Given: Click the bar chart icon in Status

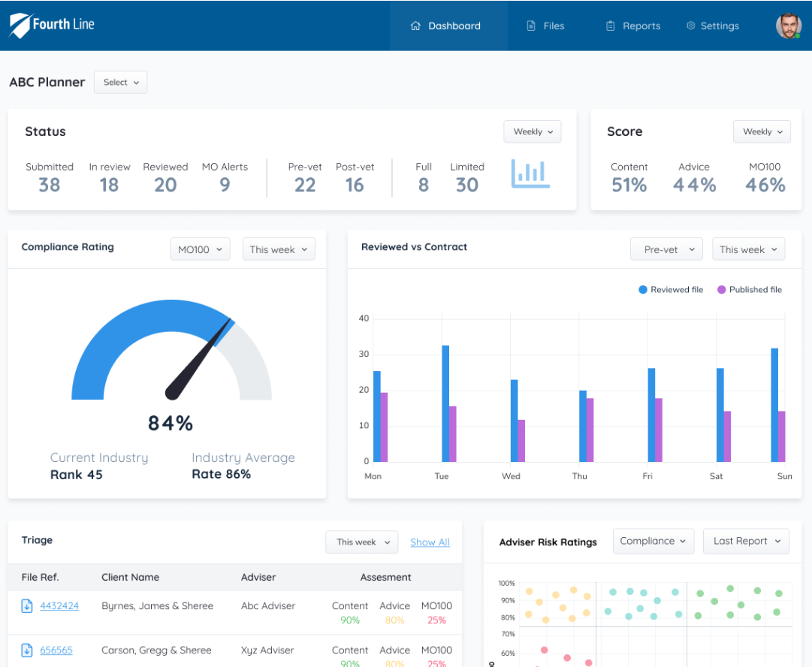Looking at the screenshot, I should point(530,174).
